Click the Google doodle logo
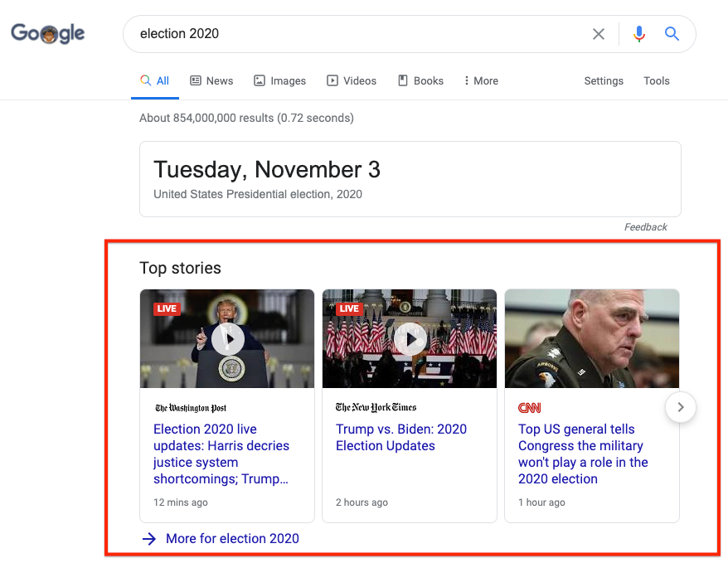 (x=47, y=33)
